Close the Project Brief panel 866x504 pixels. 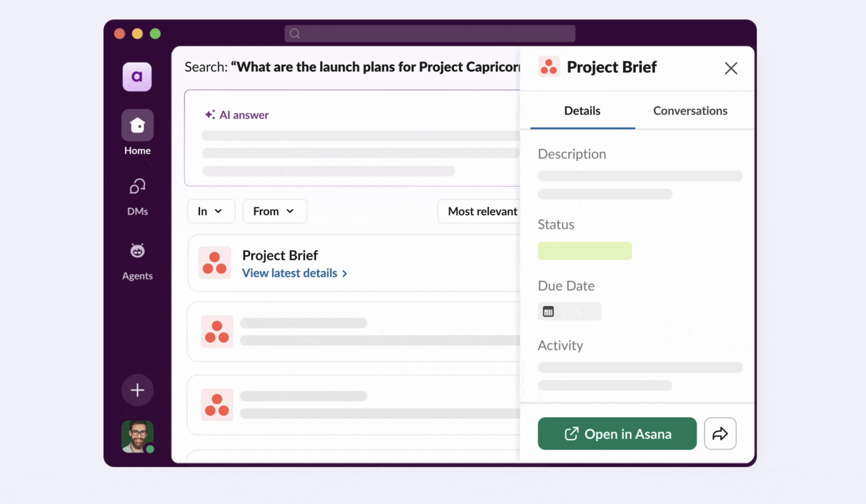pyautogui.click(x=731, y=68)
